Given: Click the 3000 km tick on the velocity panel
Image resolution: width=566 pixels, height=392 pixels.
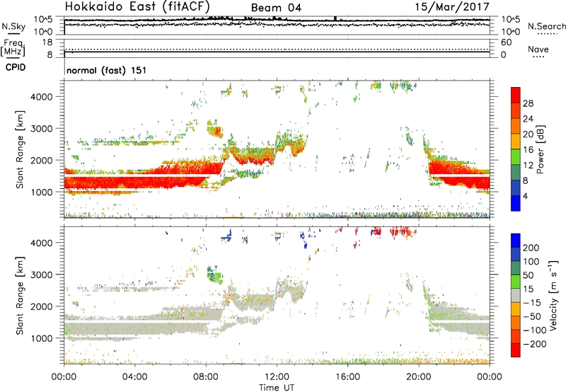Looking at the screenshot, I should [x=42, y=275].
